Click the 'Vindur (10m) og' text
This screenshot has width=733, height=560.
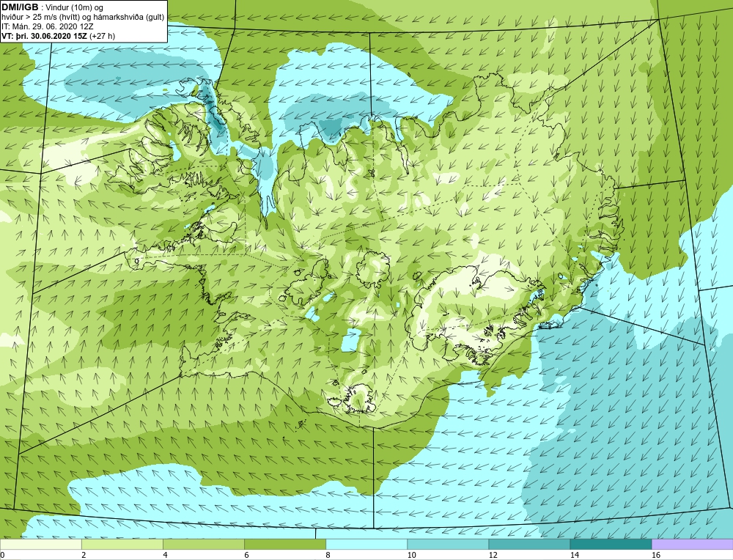pyautogui.click(x=75, y=7)
